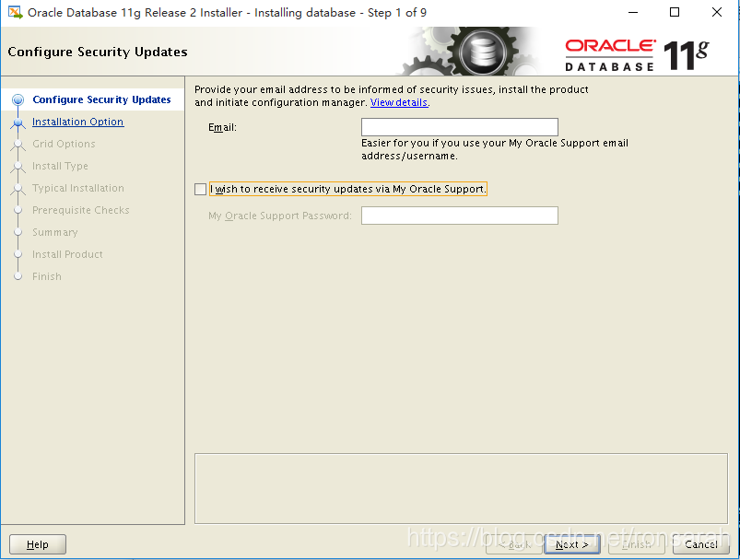
Task: Click the Cancel button
Action: [699, 543]
